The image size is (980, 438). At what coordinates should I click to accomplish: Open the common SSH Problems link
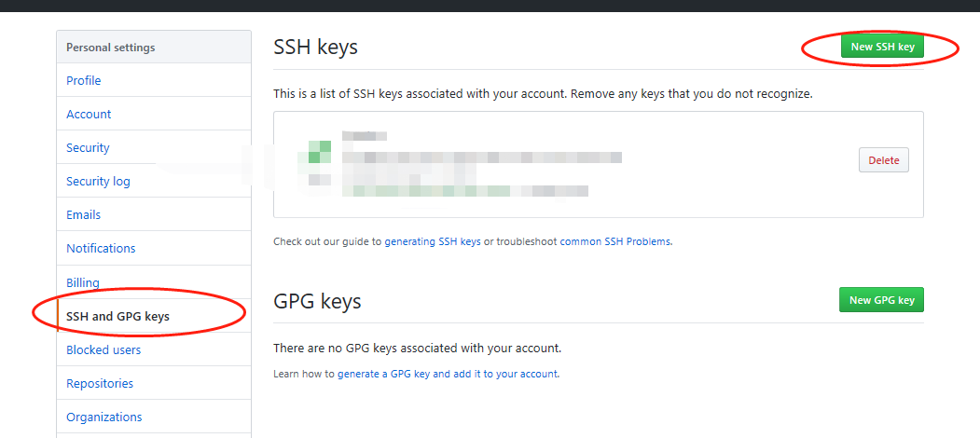(615, 241)
